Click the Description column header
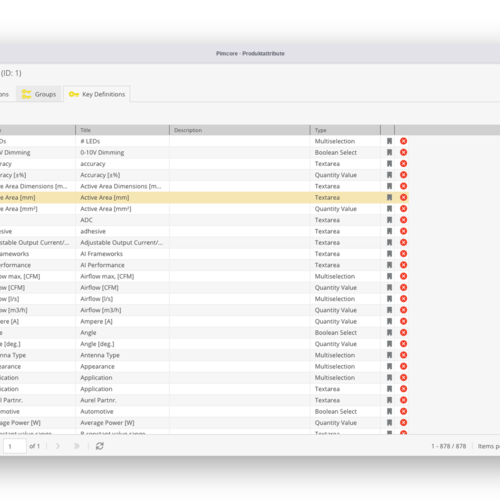The image size is (500, 500). click(240, 130)
